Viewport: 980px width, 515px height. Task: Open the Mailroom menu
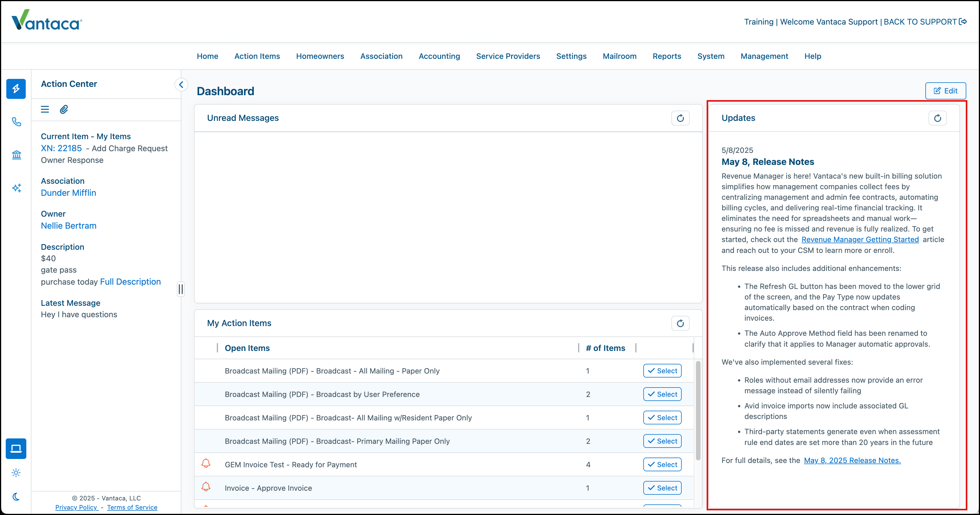pyautogui.click(x=619, y=56)
